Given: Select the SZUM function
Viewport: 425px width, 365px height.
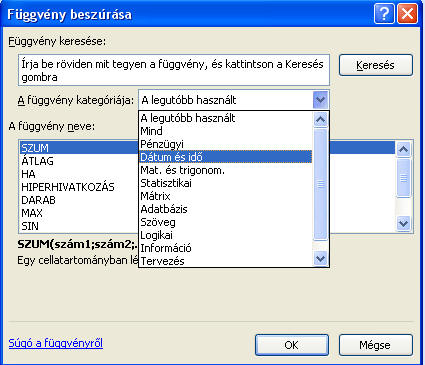Looking at the screenshot, I should pos(79,148).
